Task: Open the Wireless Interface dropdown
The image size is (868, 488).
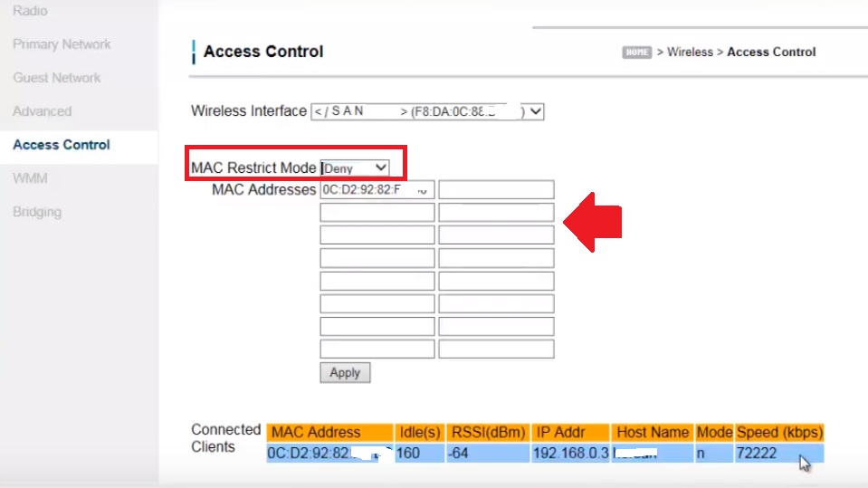Action: point(427,111)
